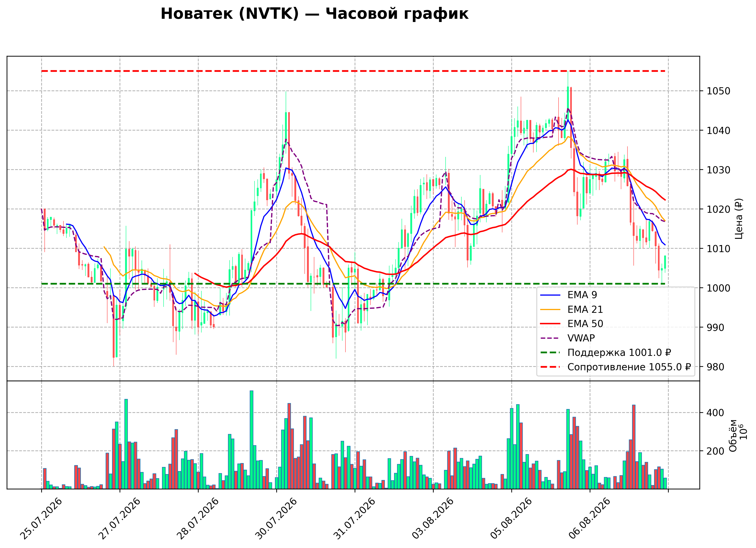Click the price axis tick 1020

[x=718, y=209]
